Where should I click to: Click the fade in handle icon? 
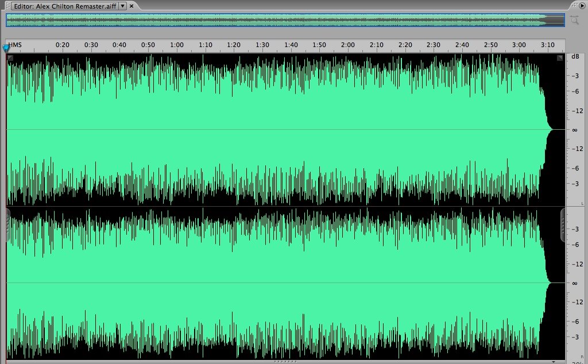(x=10, y=58)
